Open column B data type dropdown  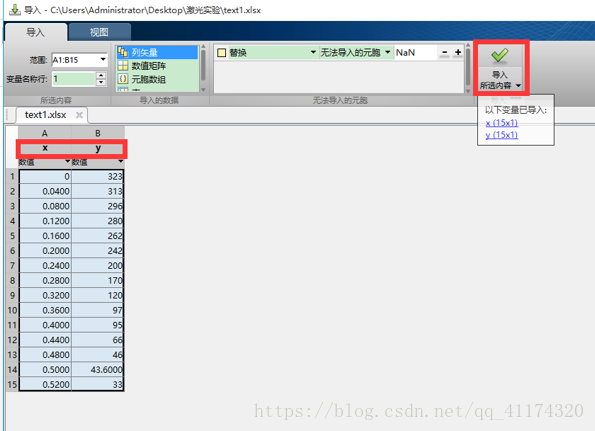pos(120,162)
